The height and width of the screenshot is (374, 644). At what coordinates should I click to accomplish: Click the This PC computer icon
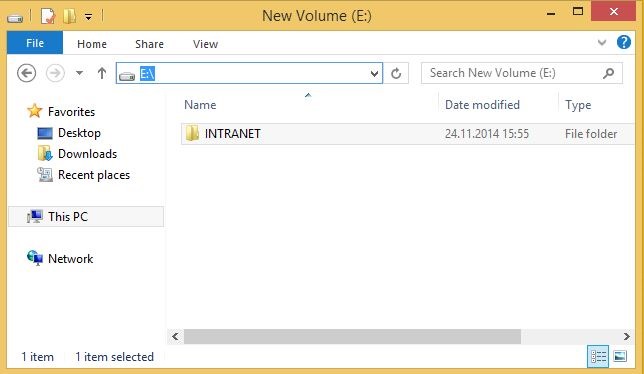[x=34, y=216]
